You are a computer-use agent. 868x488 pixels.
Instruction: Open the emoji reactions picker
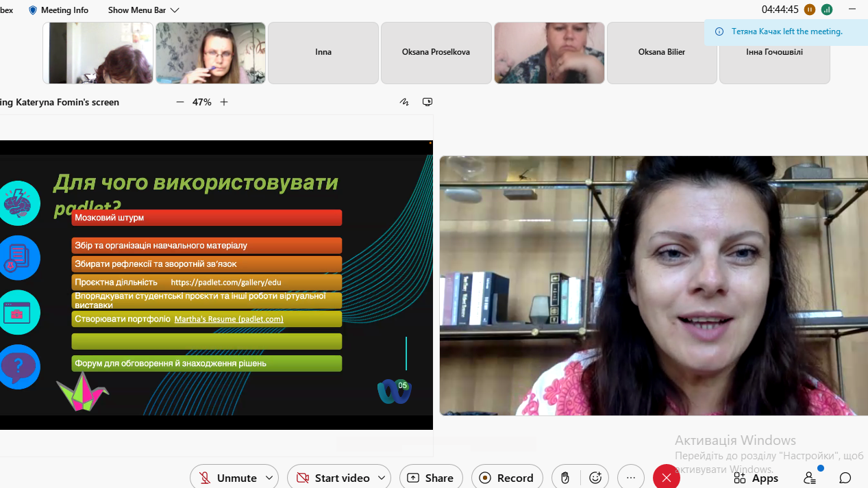[x=595, y=478]
